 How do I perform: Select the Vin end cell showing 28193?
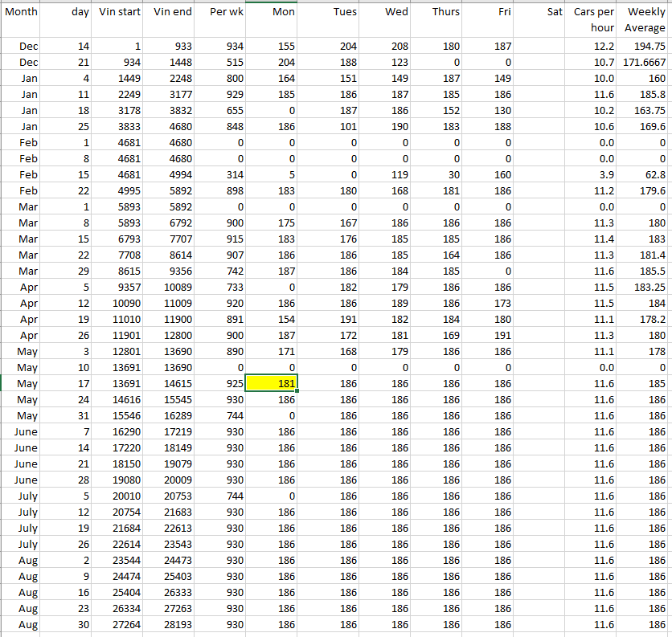click(171, 624)
